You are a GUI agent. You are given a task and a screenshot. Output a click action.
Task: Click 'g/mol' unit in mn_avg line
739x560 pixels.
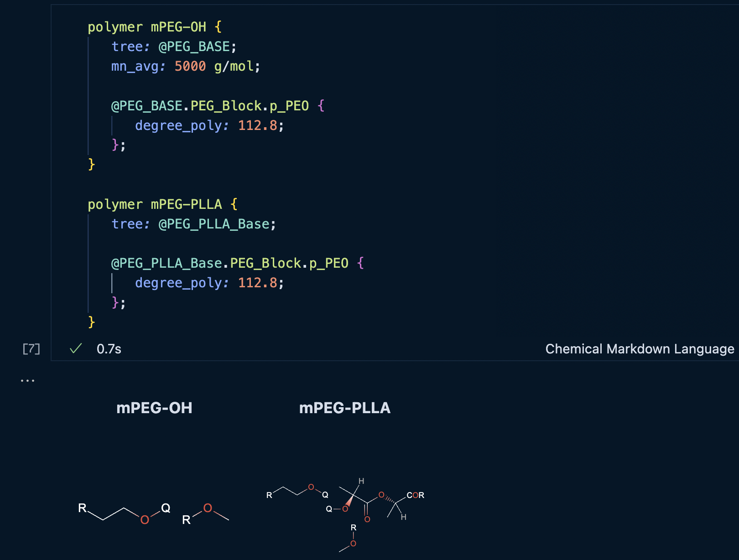click(x=234, y=66)
